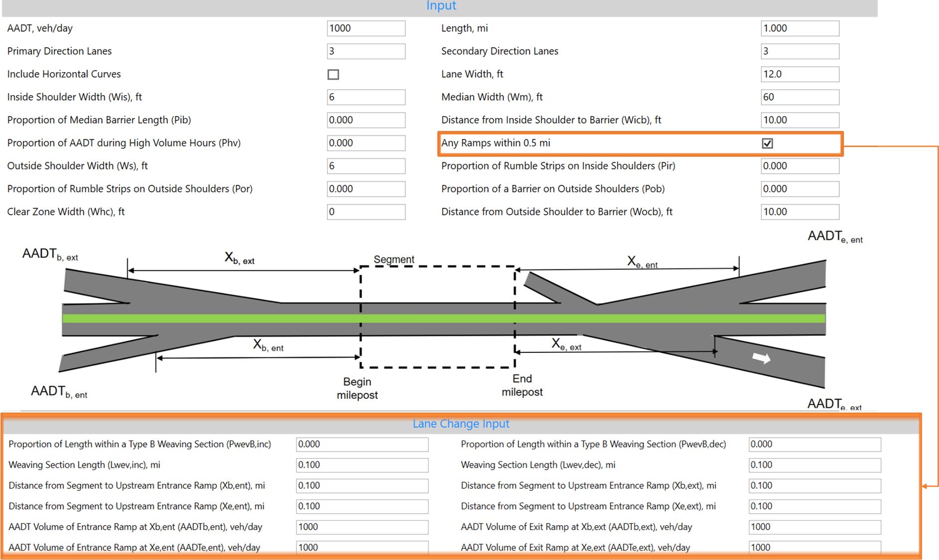
Task: Click Proportion of Median Barrier Length field
Action: click(x=365, y=120)
